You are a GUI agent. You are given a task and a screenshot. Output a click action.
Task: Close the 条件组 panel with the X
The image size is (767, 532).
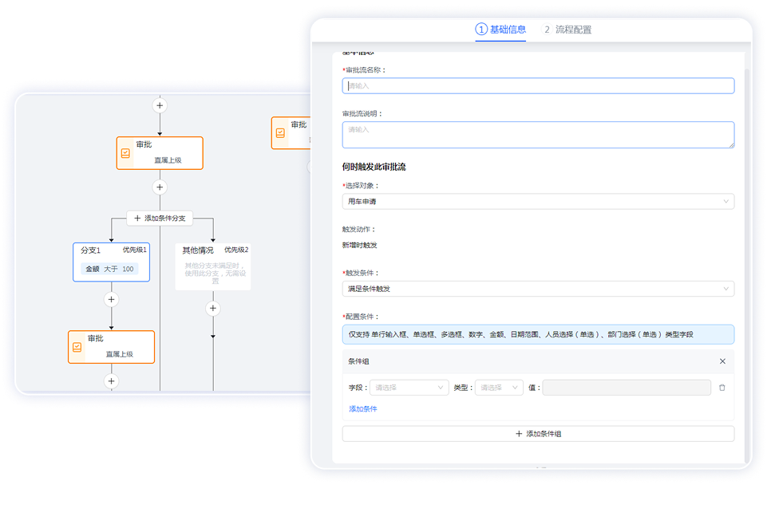(x=722, y=361)
